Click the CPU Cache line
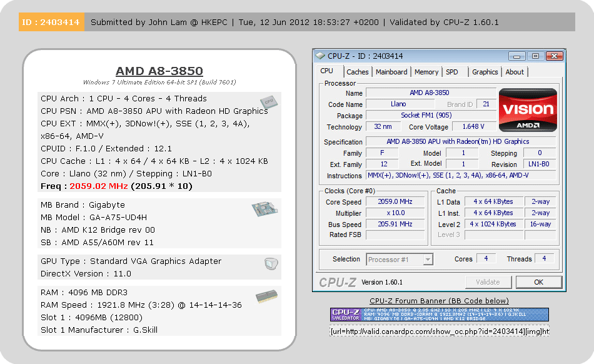Viewport: 594px width, 364px height. pyautogui.click(x=154, y=161)
